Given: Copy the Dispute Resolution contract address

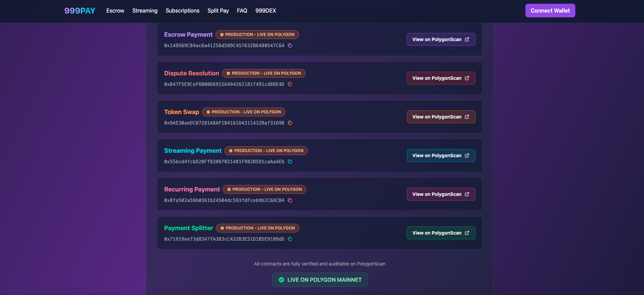Looking at the screenshot, I should tap(290, 84).
